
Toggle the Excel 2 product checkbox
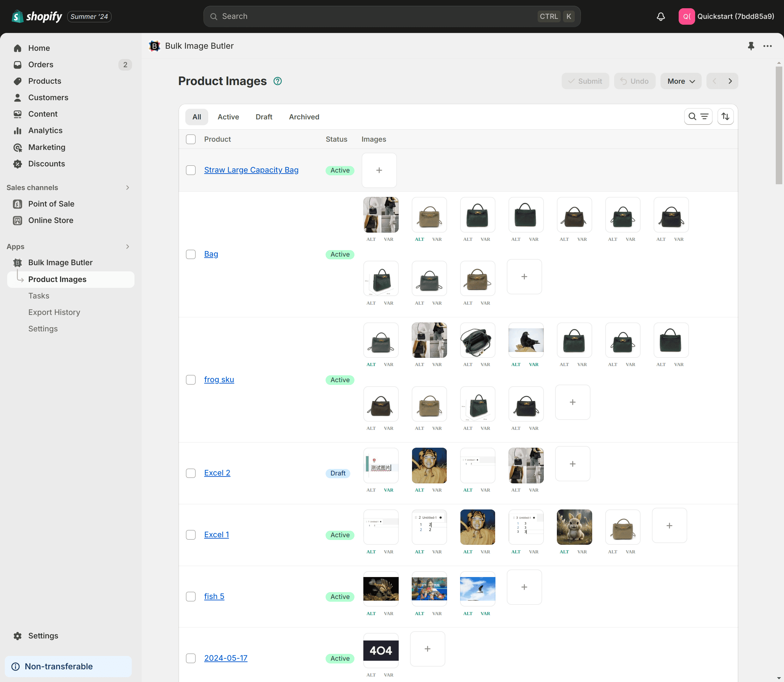point(191,473)
